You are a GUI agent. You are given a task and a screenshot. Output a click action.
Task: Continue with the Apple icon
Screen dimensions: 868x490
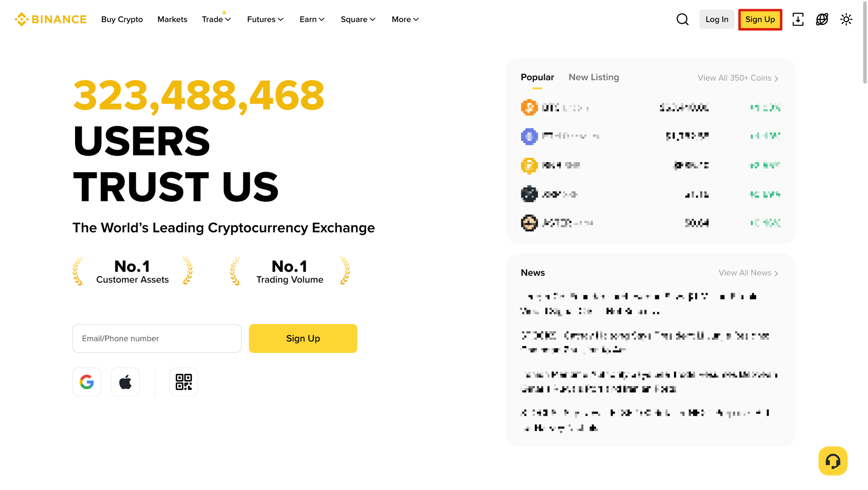point(125,382)
